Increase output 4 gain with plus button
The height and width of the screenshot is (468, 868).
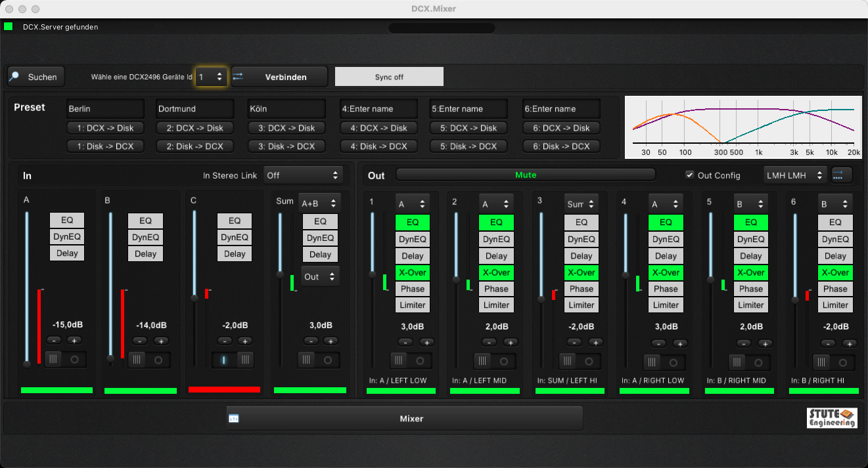(x=680, y=343)
